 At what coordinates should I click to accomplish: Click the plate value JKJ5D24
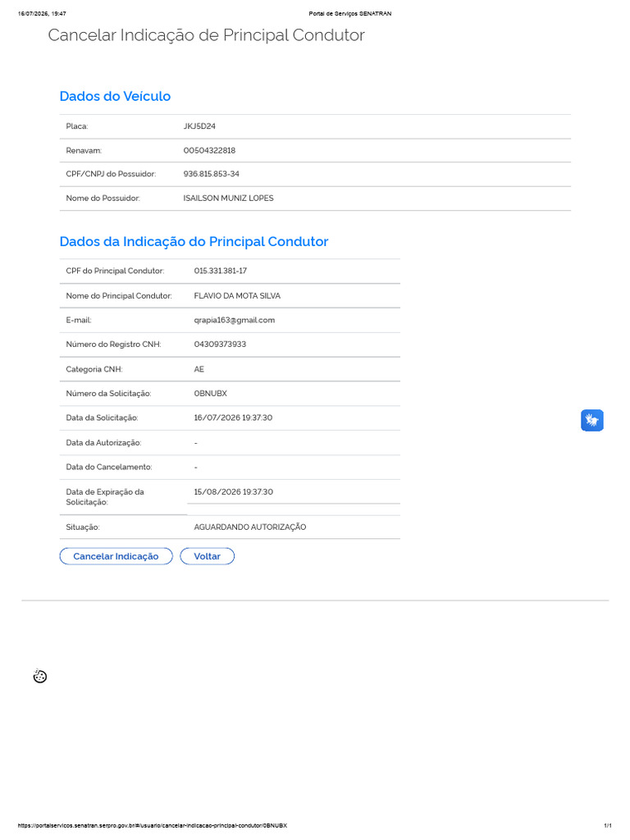point(199,126)
